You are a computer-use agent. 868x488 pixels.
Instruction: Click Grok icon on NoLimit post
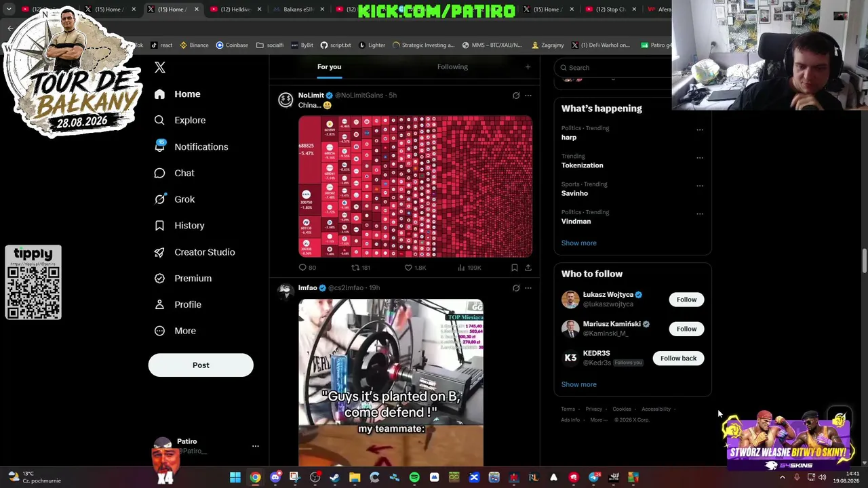click(x=516, y=96)
